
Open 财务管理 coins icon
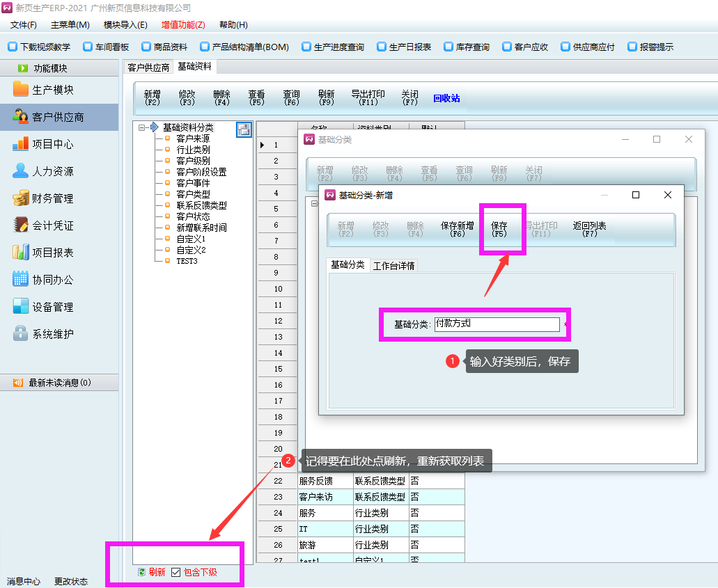tap(21, 198)
